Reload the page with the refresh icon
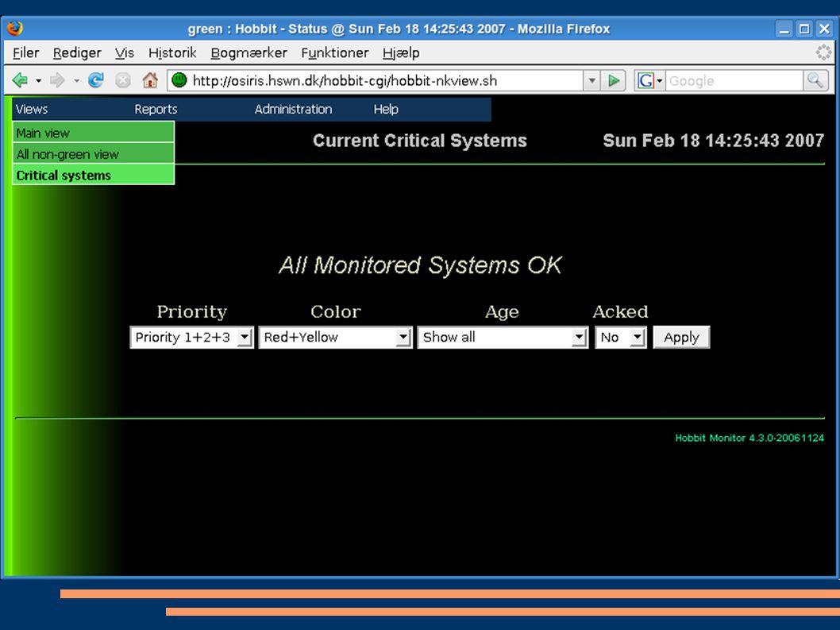Image resolution: width=840 pixels, height=630 pixels. pyautogui.click(x=96, y=80)
